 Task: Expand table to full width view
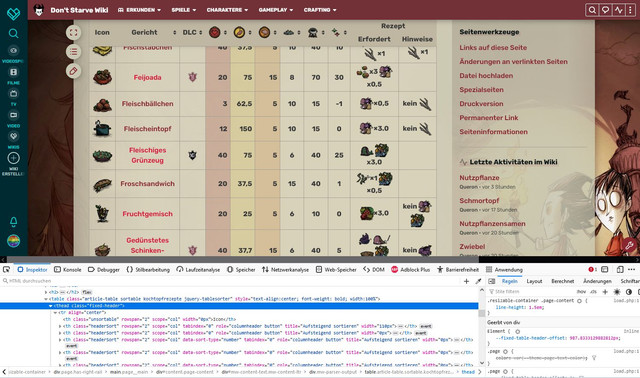click(73, 33)
